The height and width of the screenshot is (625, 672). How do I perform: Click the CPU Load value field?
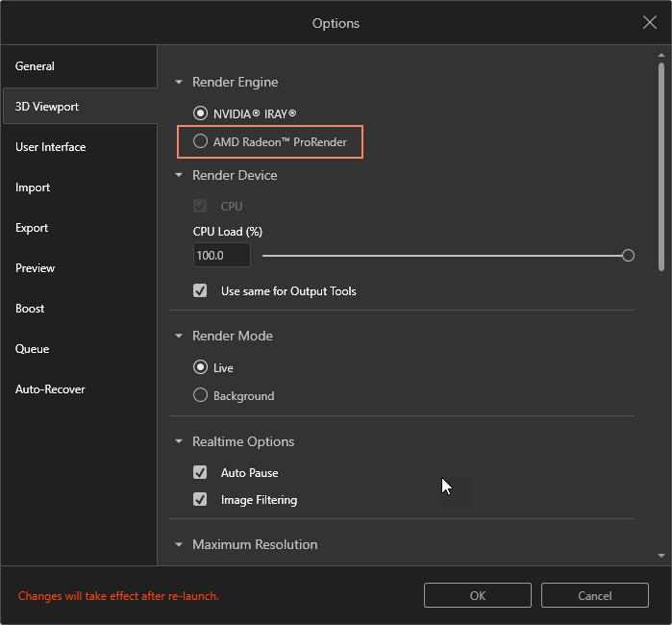click(x=221, y=256)
